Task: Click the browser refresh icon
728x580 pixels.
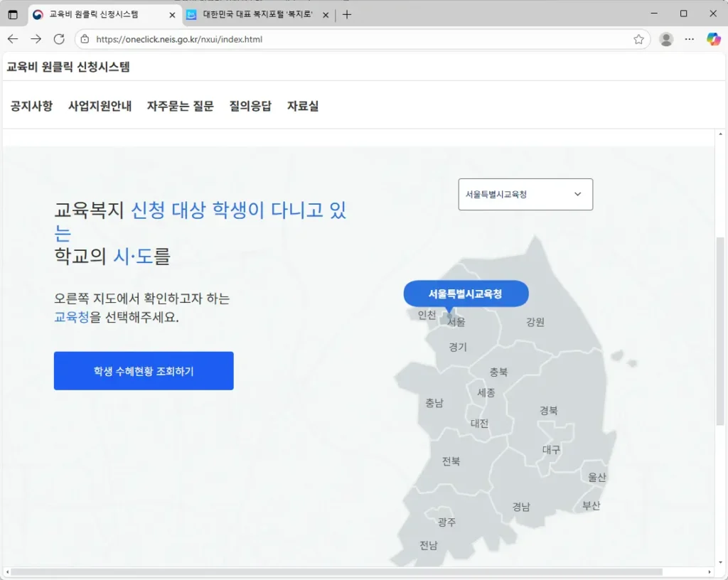Action: 59,39
